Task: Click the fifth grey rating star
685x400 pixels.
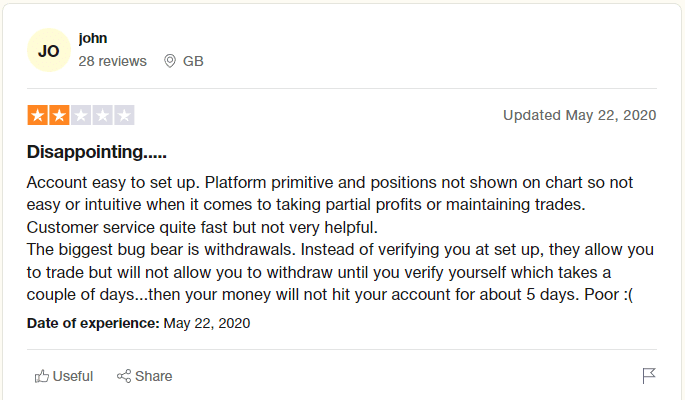Action: pos(124,115)
